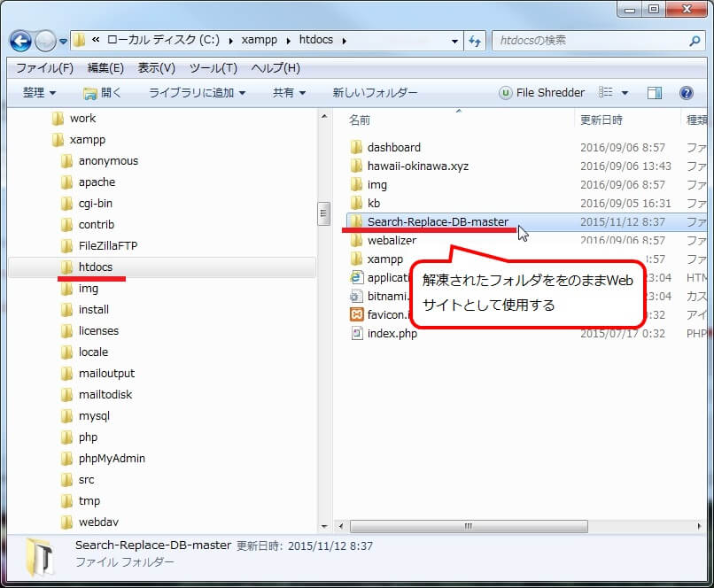
Task: Open the 共有 dropdown in toolbar
Action: pyautogui.click(x=289, y=93)
